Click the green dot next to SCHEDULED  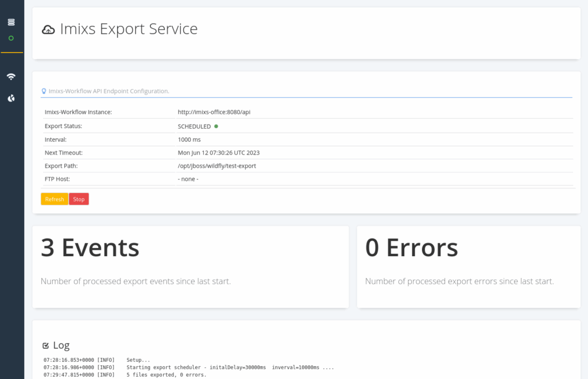[216, 126]
